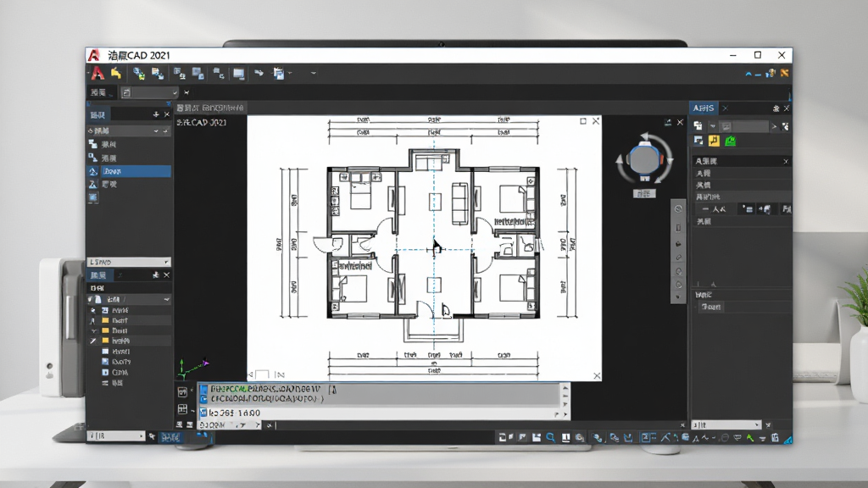Click the orange icon at toolbar's far right

pyautogui.click(x=784, y=73)
